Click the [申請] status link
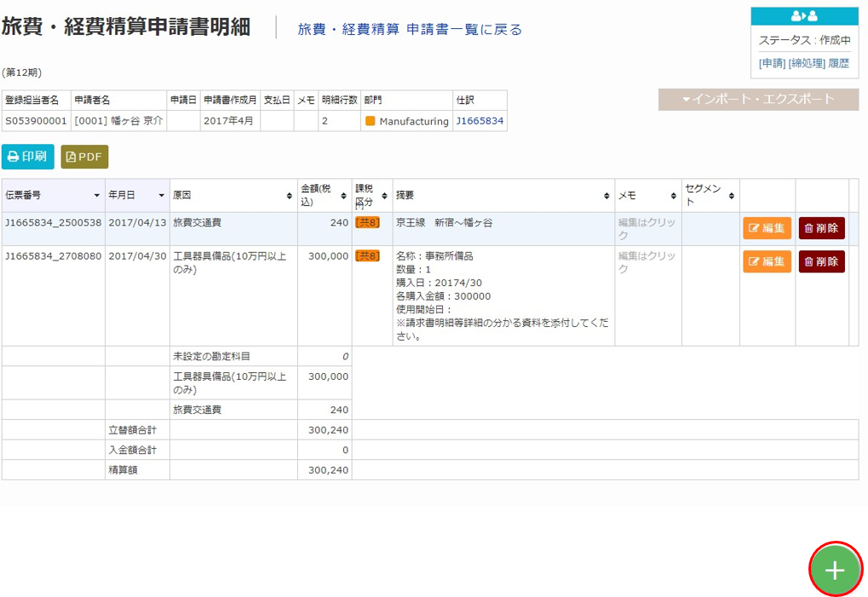Screen dimensions: 868x597 click(x=772, y=63)
